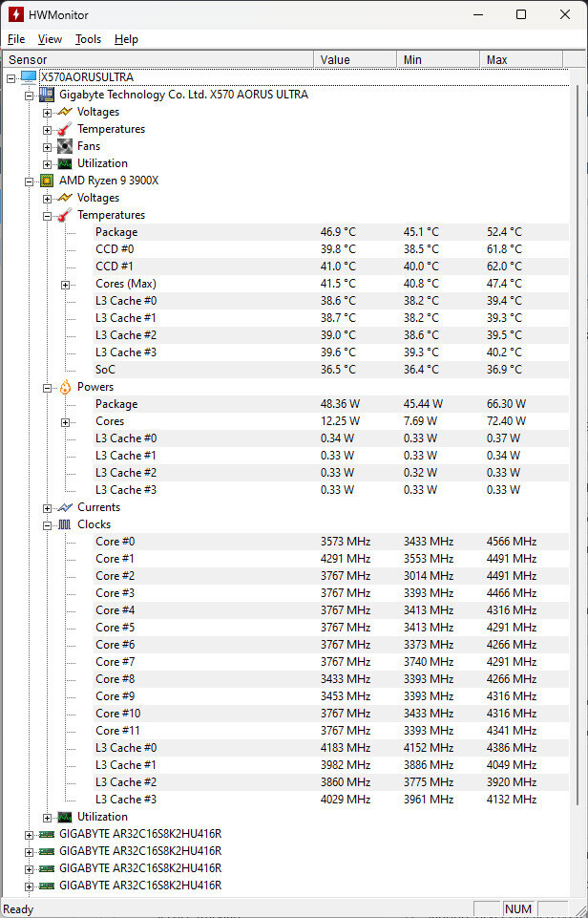
Task: Click the Gigabyte motherboard icon
Action: pyautogui.click(x=47, y=95)
